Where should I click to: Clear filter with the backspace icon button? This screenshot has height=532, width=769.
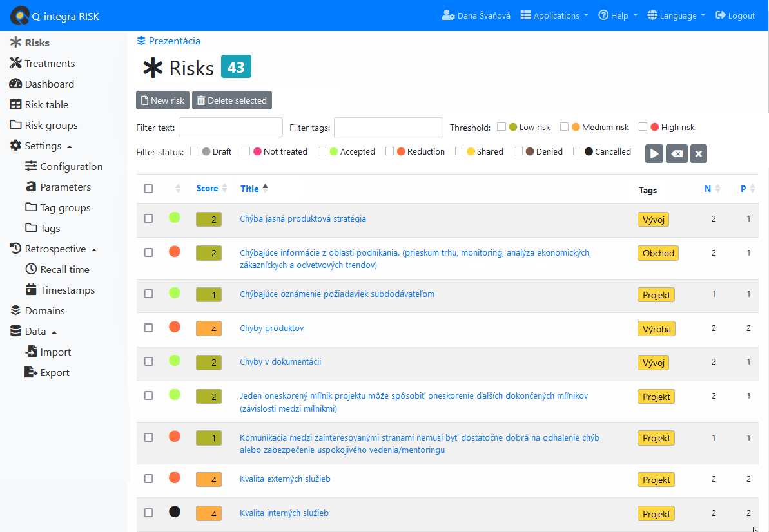(677, 153)
